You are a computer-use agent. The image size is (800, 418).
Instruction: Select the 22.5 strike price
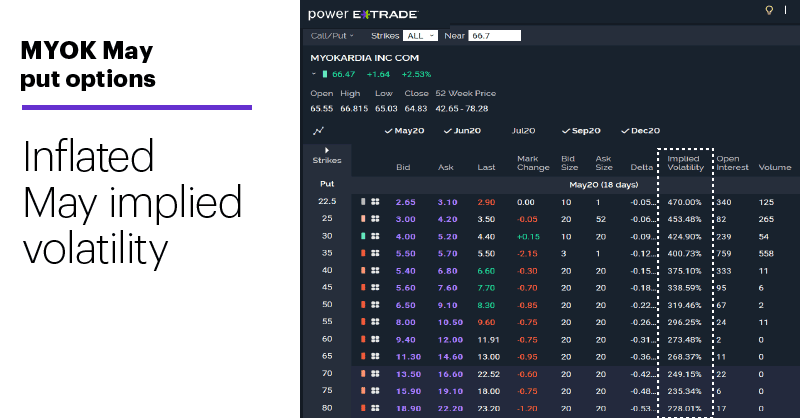(327, 201)
